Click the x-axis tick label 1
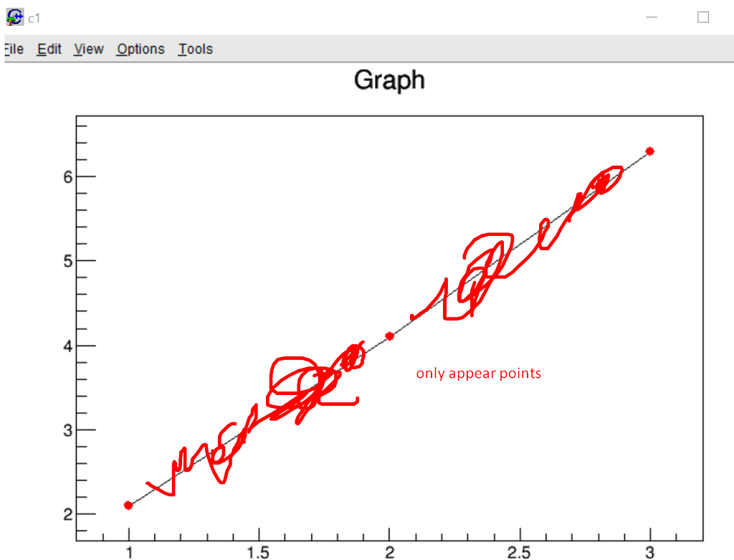The width and height of the screenshot is (734, 560). tap(129, 552)
